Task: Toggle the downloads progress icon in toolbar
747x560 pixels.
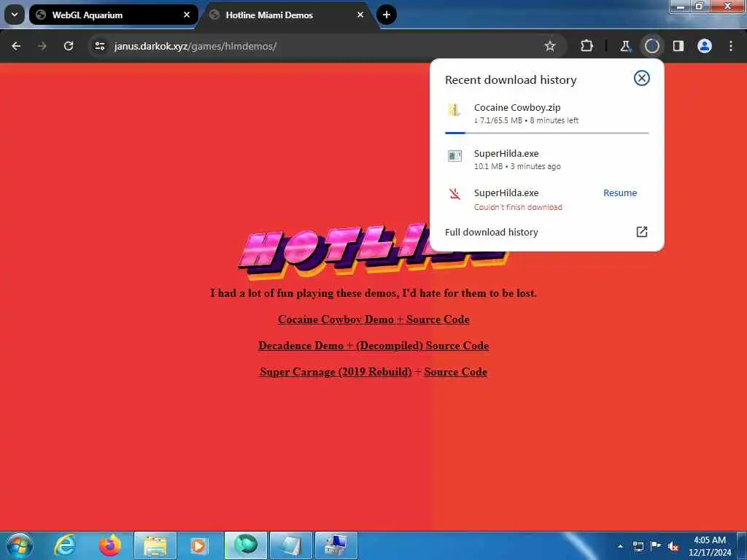Action: (651, 46)
